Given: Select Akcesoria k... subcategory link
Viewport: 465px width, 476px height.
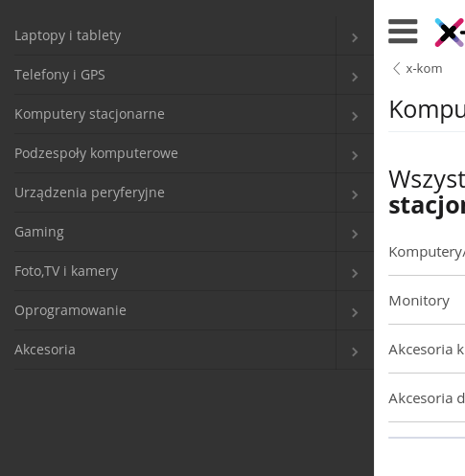Looking at the screenshot, I should 427,350.
